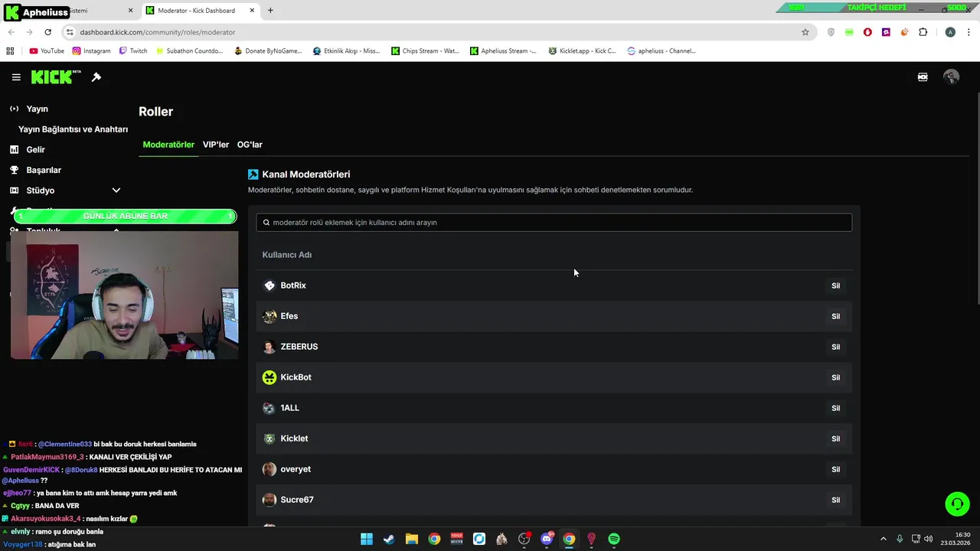Remove ZEBERUS with its Sil button
Viewport: 980px width, 551px height.
[835, 347]
